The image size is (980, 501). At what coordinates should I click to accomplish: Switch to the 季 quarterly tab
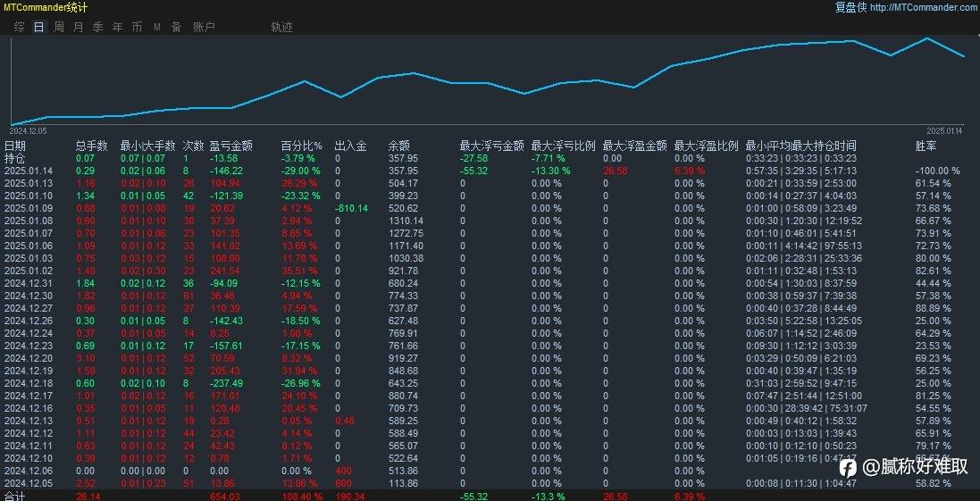click(98, 27)
